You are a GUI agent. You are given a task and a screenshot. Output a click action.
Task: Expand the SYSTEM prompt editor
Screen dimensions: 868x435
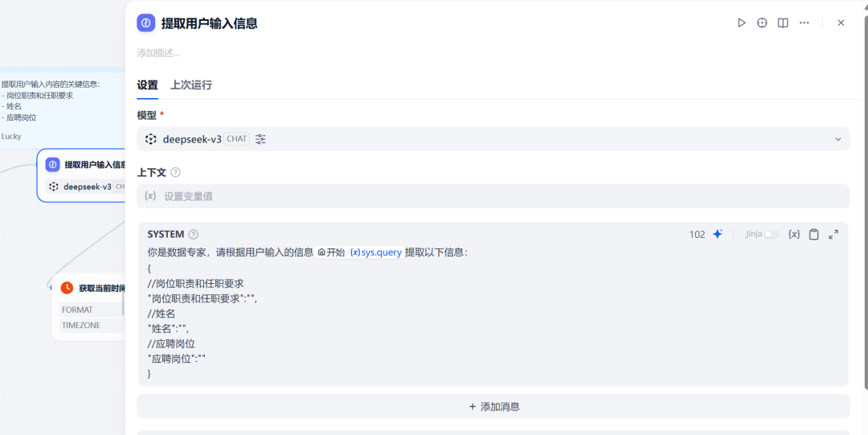click(833, 235)
